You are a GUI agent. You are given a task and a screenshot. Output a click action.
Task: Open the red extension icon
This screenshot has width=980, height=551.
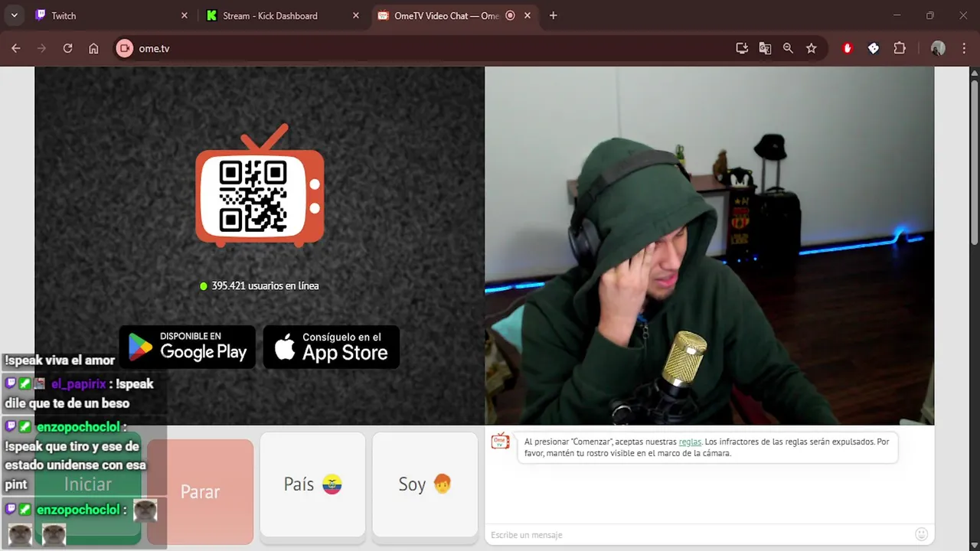(848, 48)
